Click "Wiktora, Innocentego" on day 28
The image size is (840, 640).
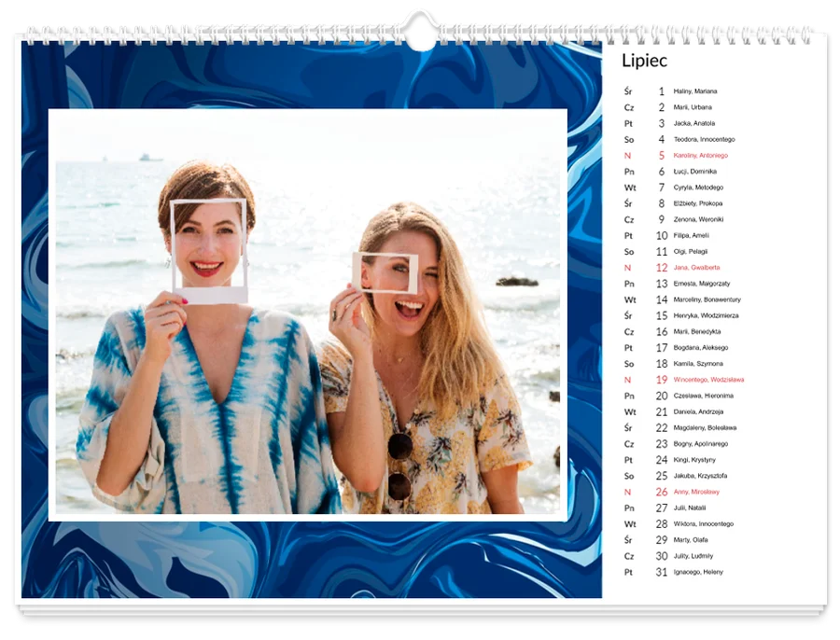point(703,524)
